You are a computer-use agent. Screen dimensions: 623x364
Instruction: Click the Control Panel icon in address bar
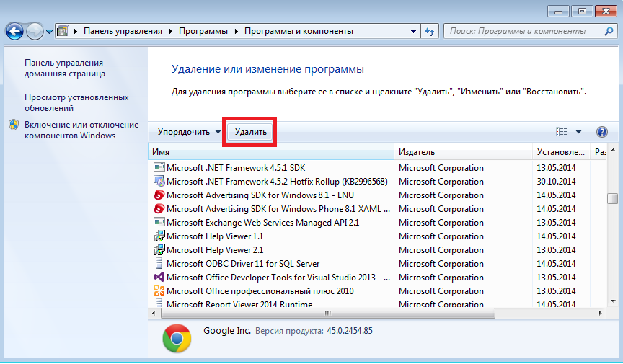pyautogui.click(x=63, y=31)
